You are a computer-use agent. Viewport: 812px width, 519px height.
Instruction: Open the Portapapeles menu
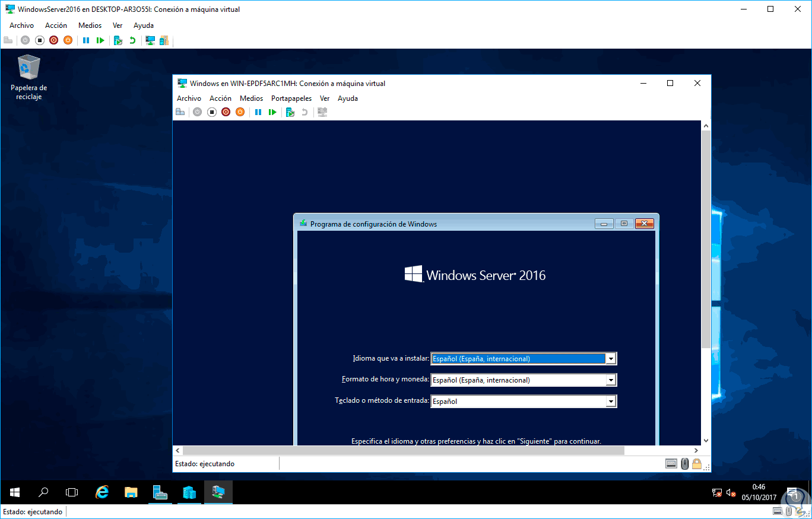coord(291,98)
